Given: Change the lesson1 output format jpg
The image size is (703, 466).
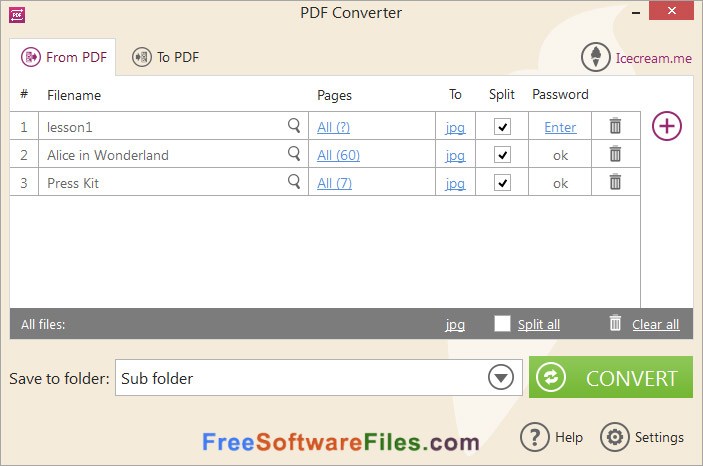Looking at the screenshot, I should tap(455, 128).
